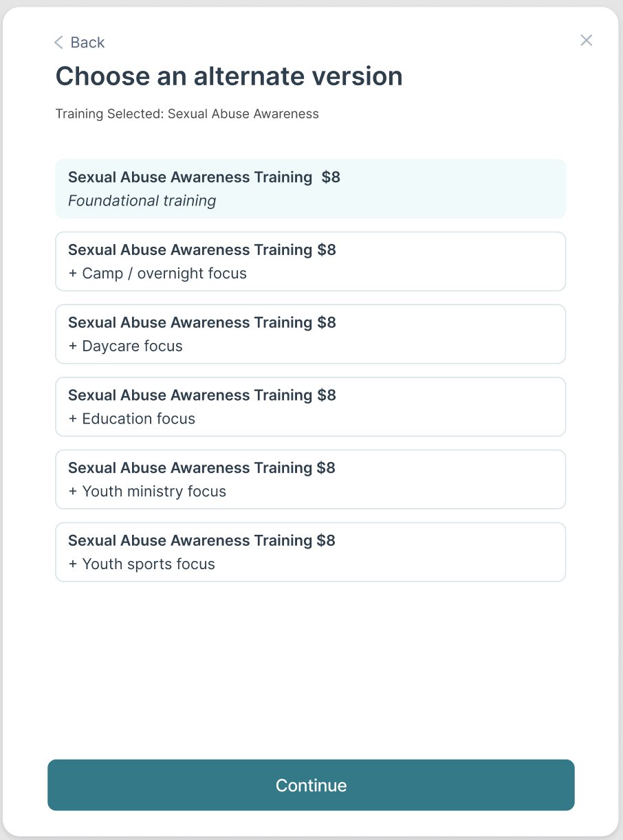623x840 pixels.
Task: Select the Daycare focus training
Action: (x=310, y=334)
